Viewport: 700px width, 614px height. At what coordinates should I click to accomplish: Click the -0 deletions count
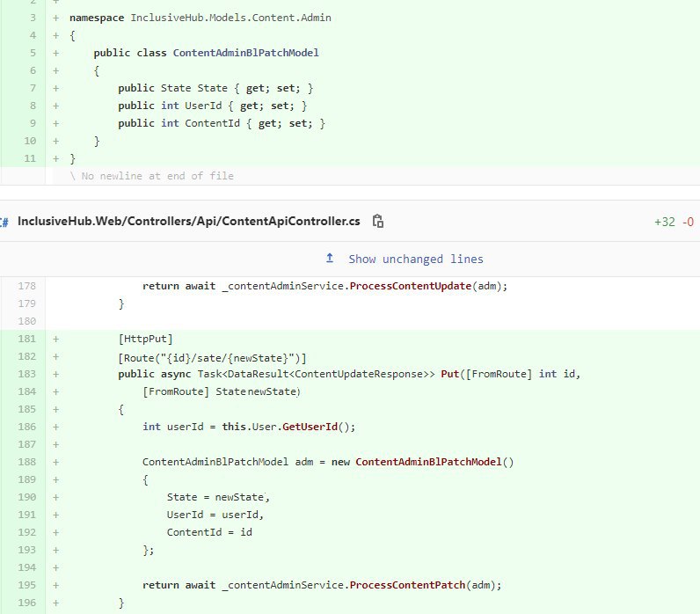688,222
